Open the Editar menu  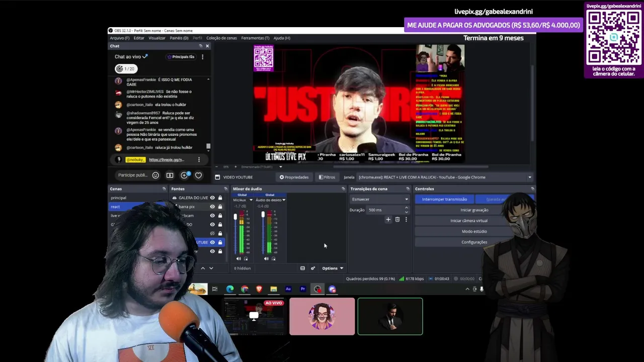pyautogui.click(x=139, y=38)
